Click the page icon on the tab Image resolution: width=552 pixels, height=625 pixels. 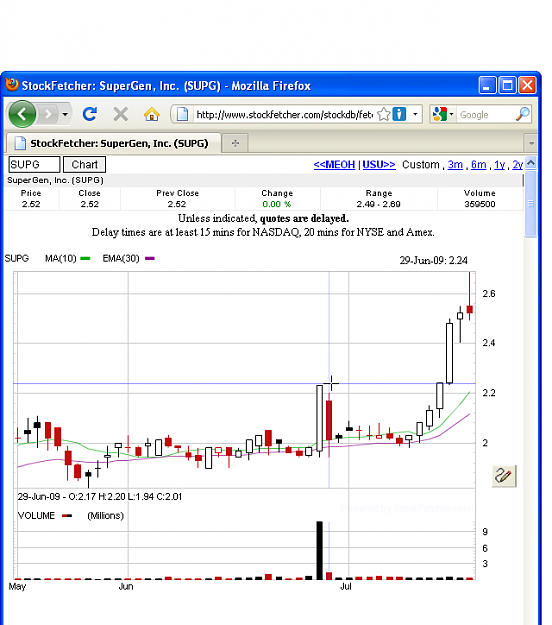pos(20,143)
